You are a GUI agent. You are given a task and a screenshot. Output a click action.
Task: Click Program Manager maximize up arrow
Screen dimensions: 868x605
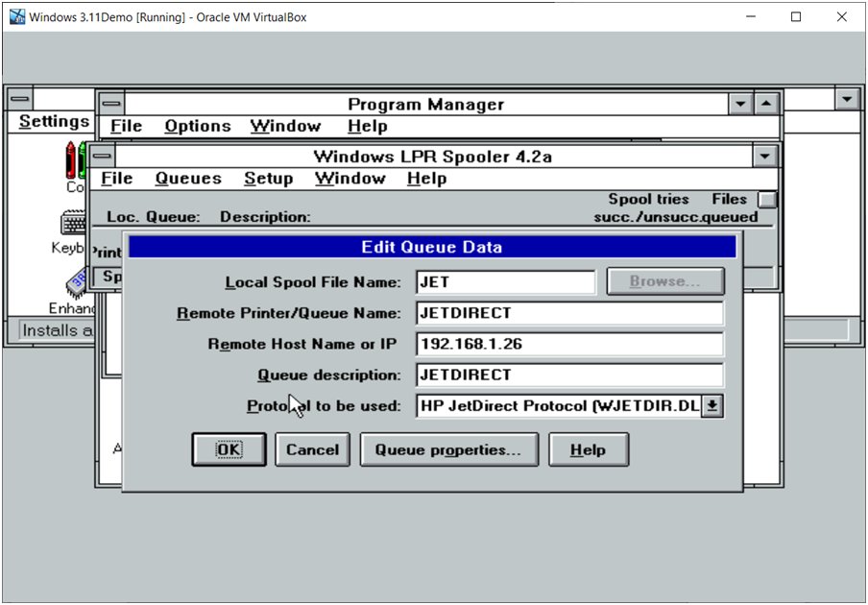[x=766, y=104]
